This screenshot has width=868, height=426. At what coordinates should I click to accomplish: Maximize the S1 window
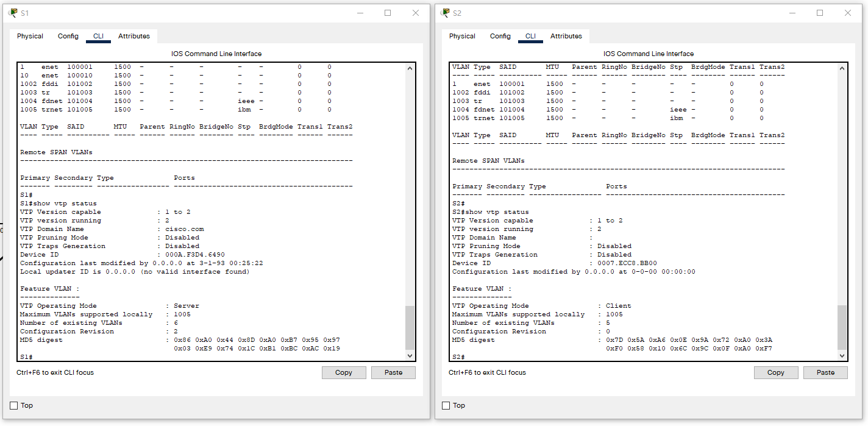click(388, 13)
